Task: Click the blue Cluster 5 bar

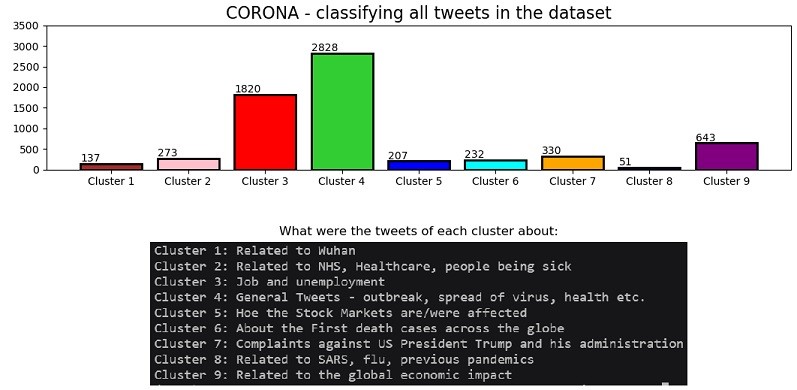Action: [419, 165]
